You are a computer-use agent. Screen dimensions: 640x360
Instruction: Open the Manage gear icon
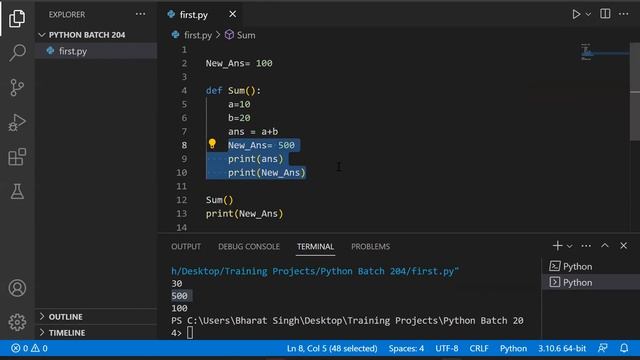click(x=17, y=322)
